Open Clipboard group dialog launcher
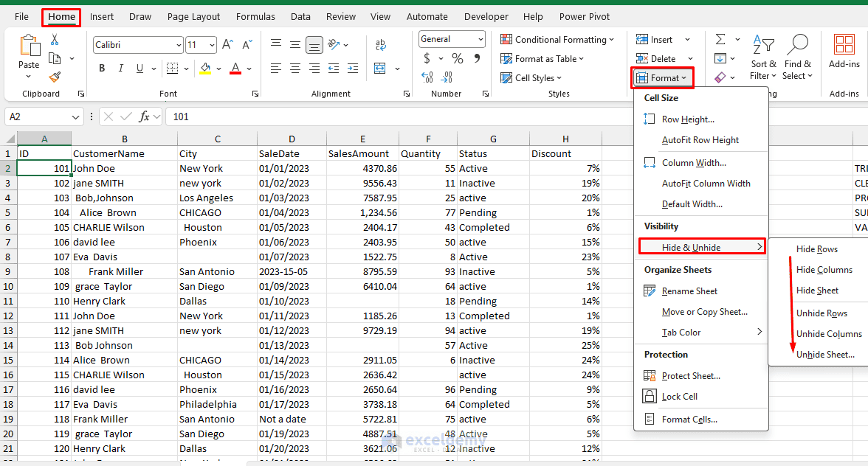Image resolution: width=868 pixels, height=466 pixels. coord(81,94)
